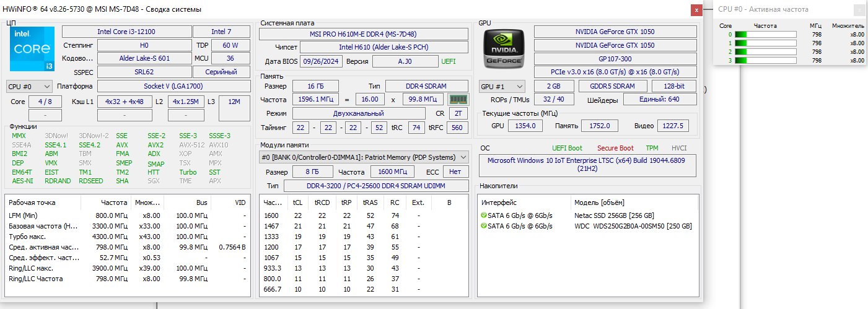Click the GPU clock value '1354.0'

526,126
